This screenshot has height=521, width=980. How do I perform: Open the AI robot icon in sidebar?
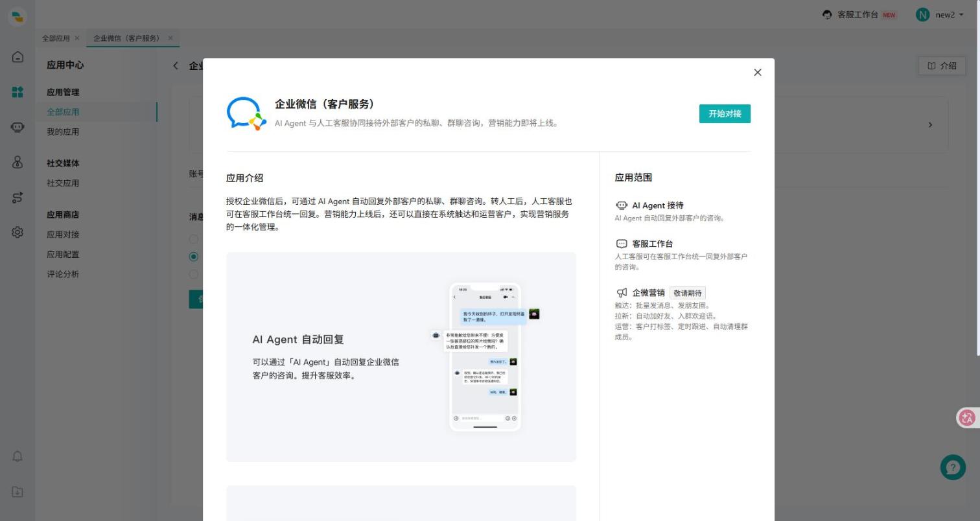[17, 127]
